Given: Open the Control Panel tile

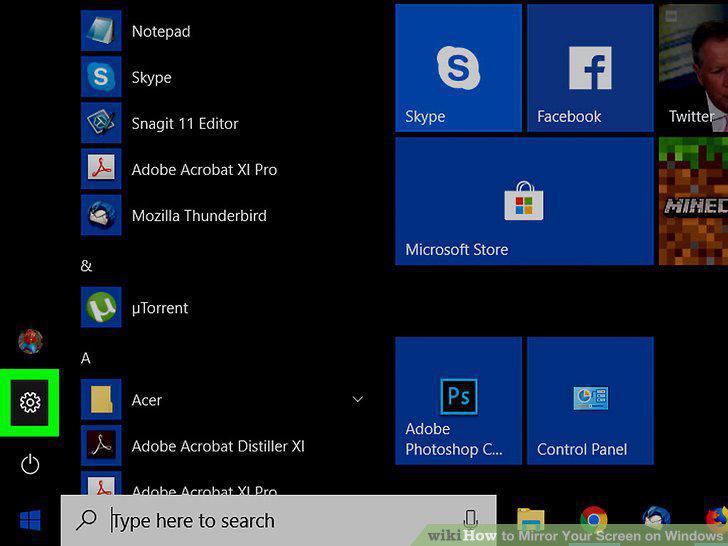Looking at the screenshot, I should pos(590,401).
